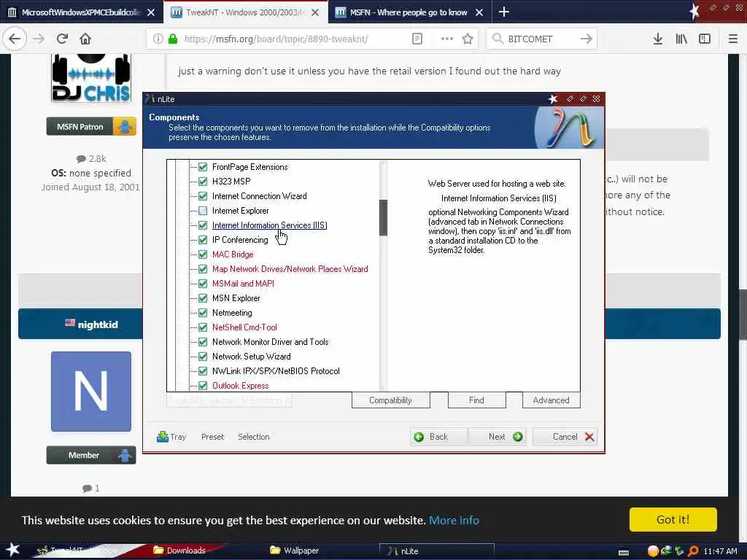Select NWLink IPX/SPX/NetBIOS Protocol item
The width and height of the screenshot is (747, 560).
coord(276,371)
